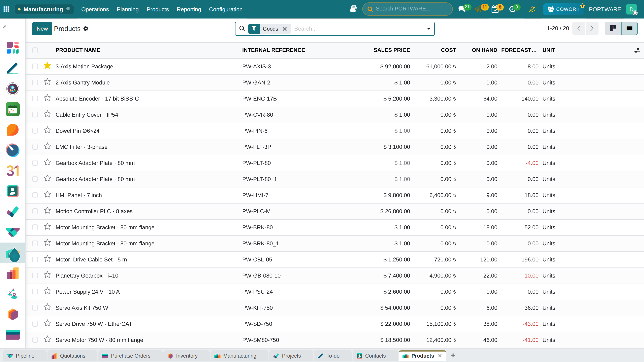Check the HMI Panel · 7 inch row

(35, 195)
